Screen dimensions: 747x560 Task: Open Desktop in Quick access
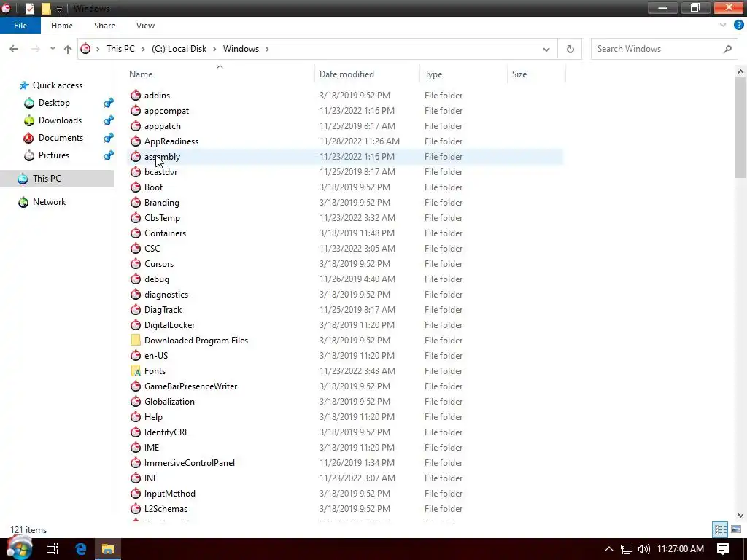(54, 103)
